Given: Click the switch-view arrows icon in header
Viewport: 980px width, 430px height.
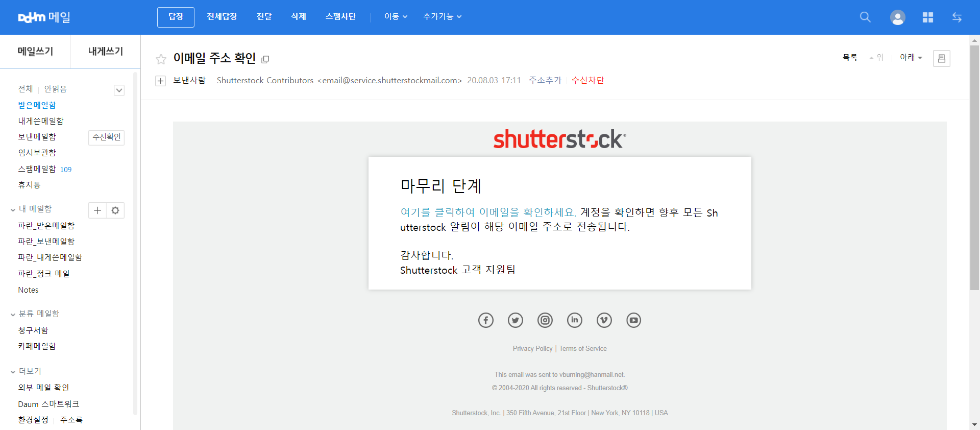Looking at the screenshot, I should click(x=957, y=17).
